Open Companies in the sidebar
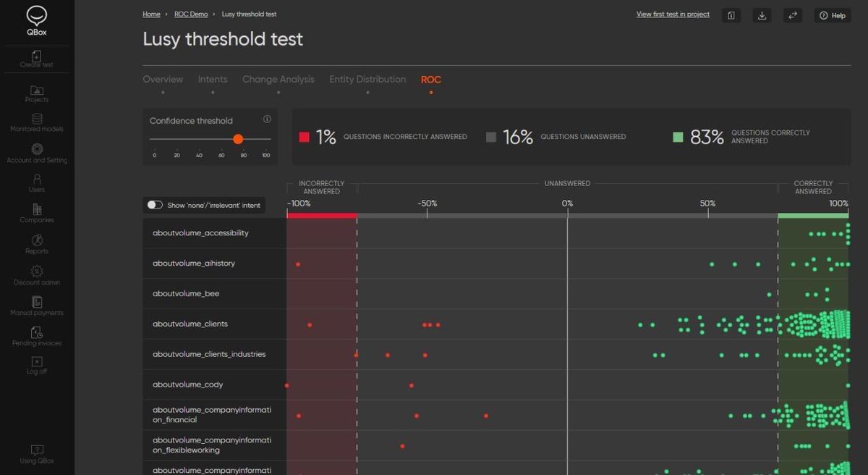 [37, 214]
